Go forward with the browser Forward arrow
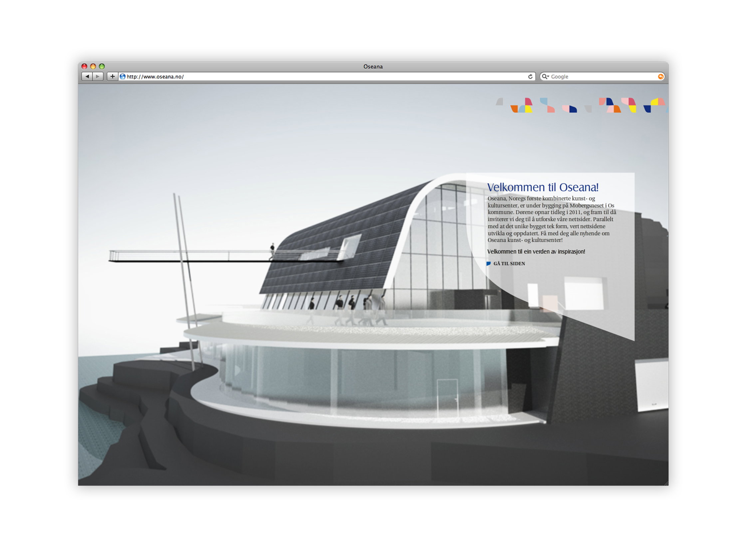Image resolution: width=747 pixels, height=560 pixels. (98, 76)
